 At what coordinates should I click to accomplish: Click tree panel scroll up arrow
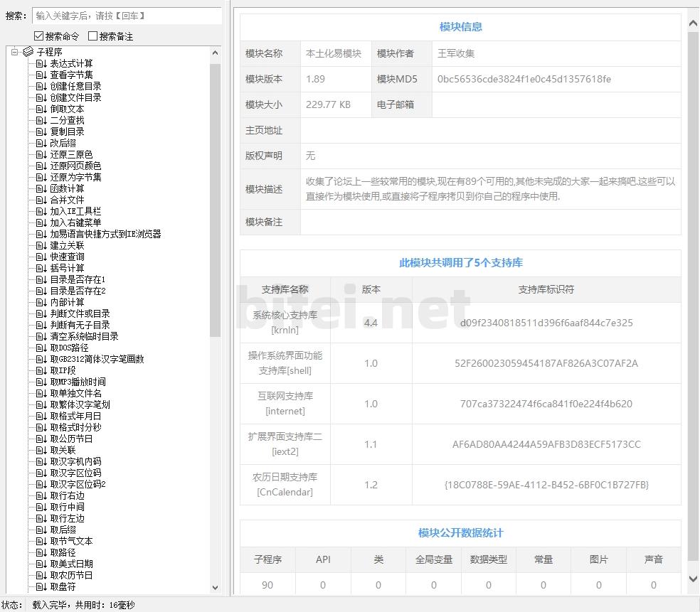[x=216, y=52]
